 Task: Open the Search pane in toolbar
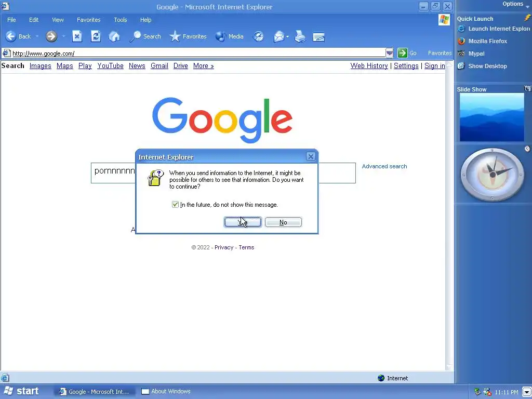point(145,36)
